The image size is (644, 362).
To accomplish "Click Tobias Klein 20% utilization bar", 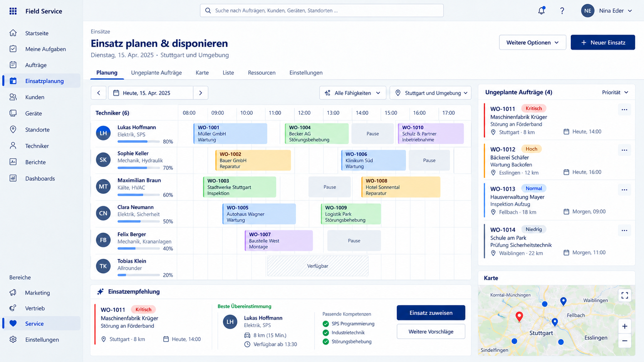I will click(x=139, y=275).
